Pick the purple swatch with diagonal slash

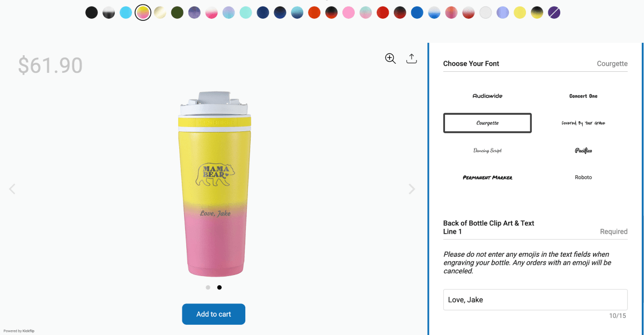(554, 12)
